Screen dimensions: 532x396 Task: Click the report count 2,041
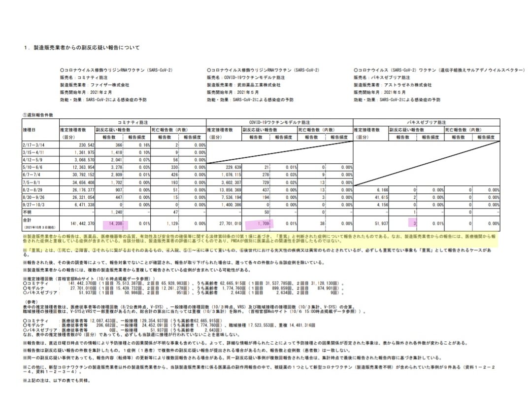point(117,160)
